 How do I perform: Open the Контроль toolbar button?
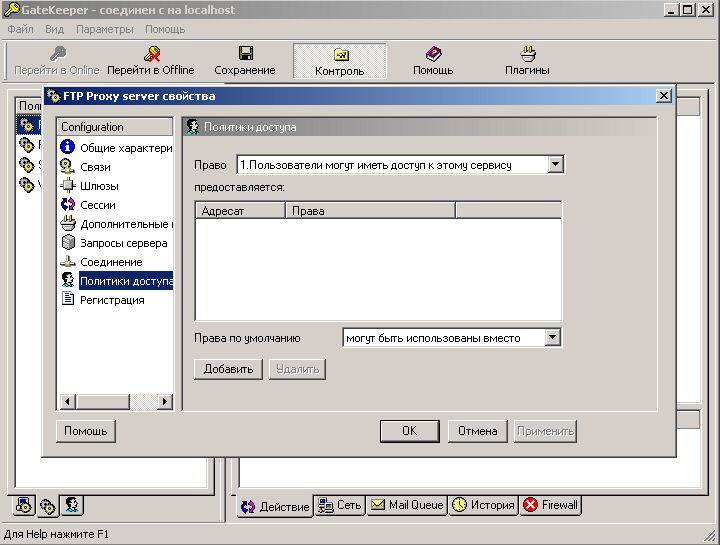pos(339,61)
